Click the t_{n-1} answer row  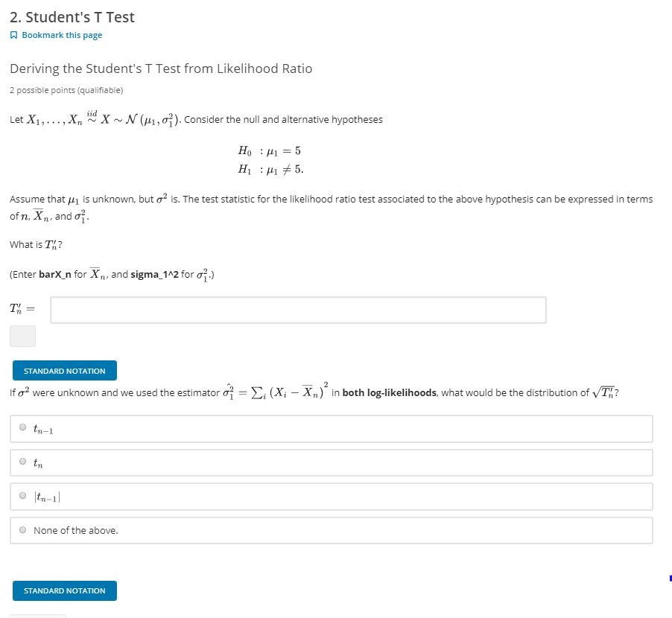tap(330, 428)
